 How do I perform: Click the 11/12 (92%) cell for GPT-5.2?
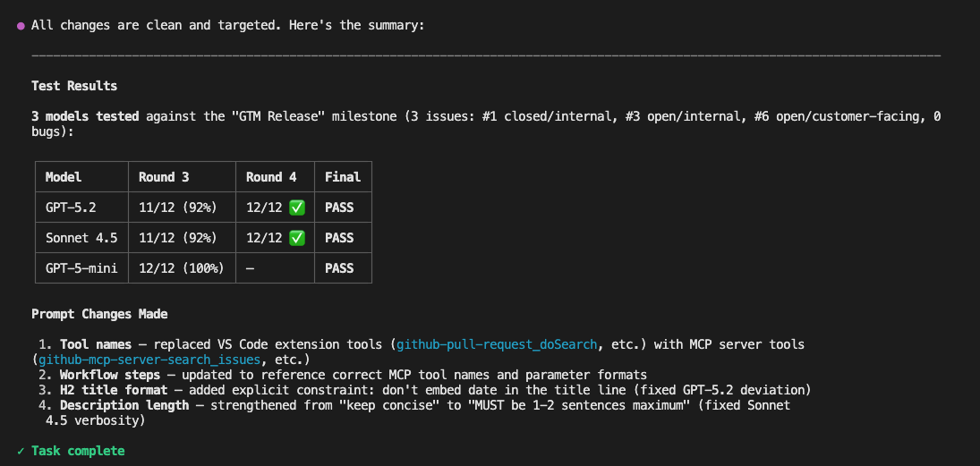[x=178, y=208]
